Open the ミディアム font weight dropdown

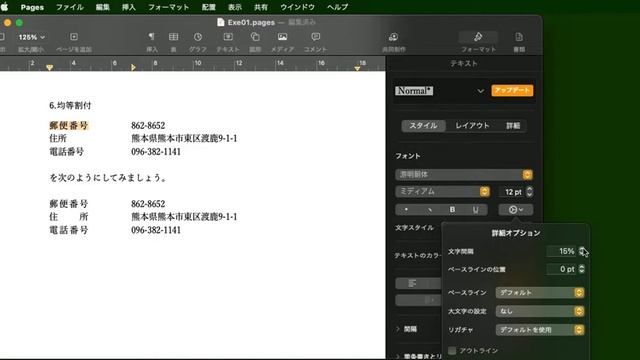click(x=442, y=191)
